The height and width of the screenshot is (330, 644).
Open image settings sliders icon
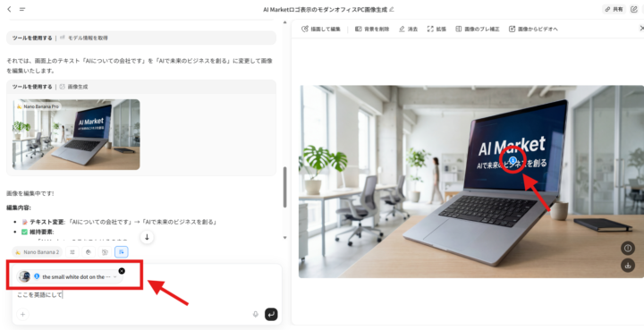coord(72,252)
